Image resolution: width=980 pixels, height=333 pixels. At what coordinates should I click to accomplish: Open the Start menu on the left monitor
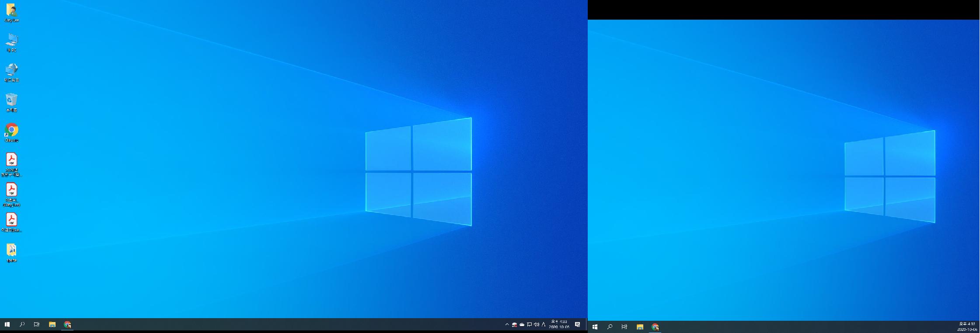click(x=7, y=324)
